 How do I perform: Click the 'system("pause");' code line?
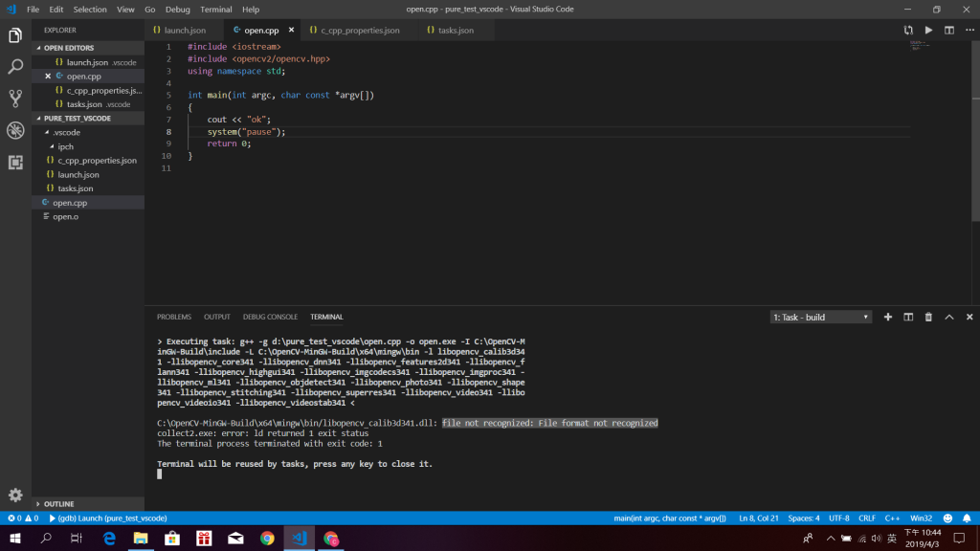246,132
